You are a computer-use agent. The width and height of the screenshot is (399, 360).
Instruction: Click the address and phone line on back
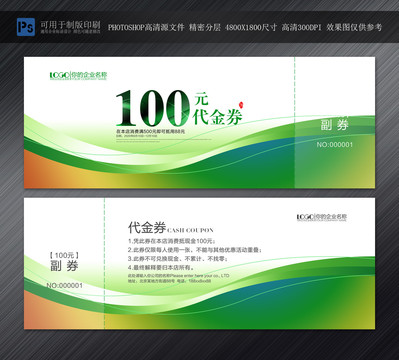[169, 281]
